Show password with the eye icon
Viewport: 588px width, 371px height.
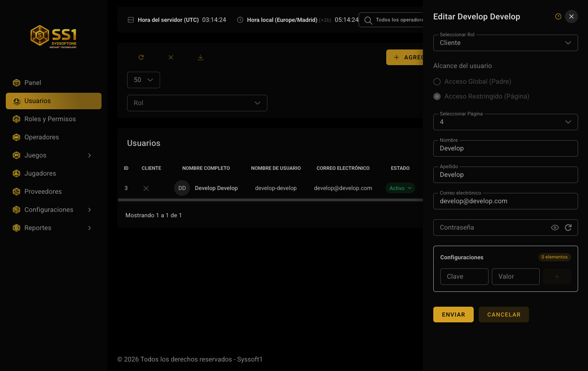coord(555,228)
